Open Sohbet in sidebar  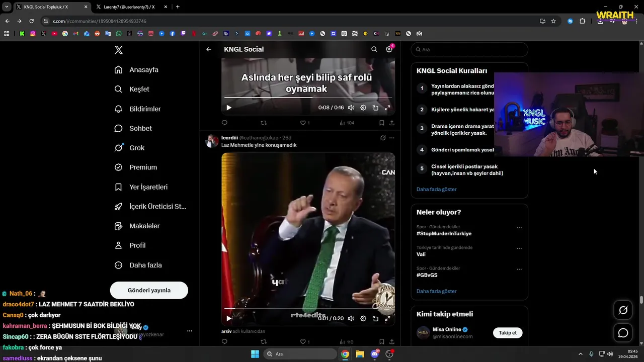point(133,129)
